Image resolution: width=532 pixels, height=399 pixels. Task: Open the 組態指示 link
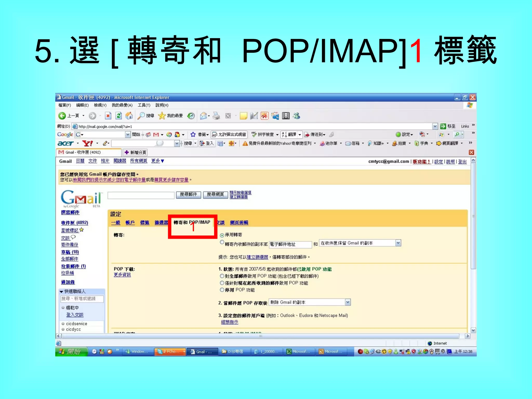tap(229, 322)
